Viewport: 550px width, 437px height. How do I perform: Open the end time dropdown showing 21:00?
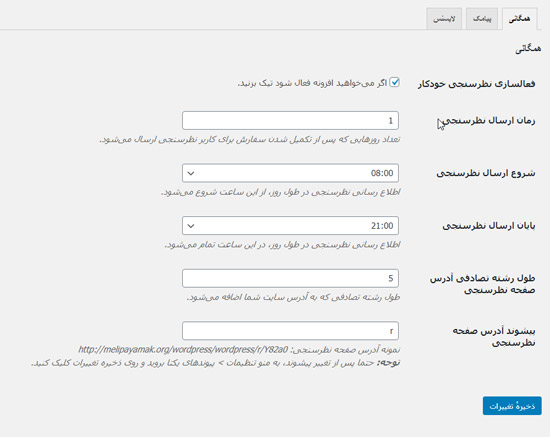[290, 226]
